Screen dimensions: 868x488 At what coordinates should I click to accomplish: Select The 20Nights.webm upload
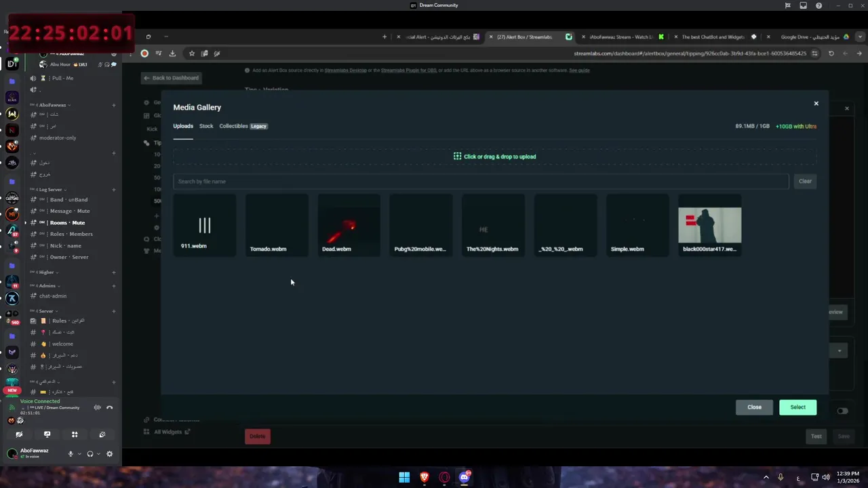[493, 226]
